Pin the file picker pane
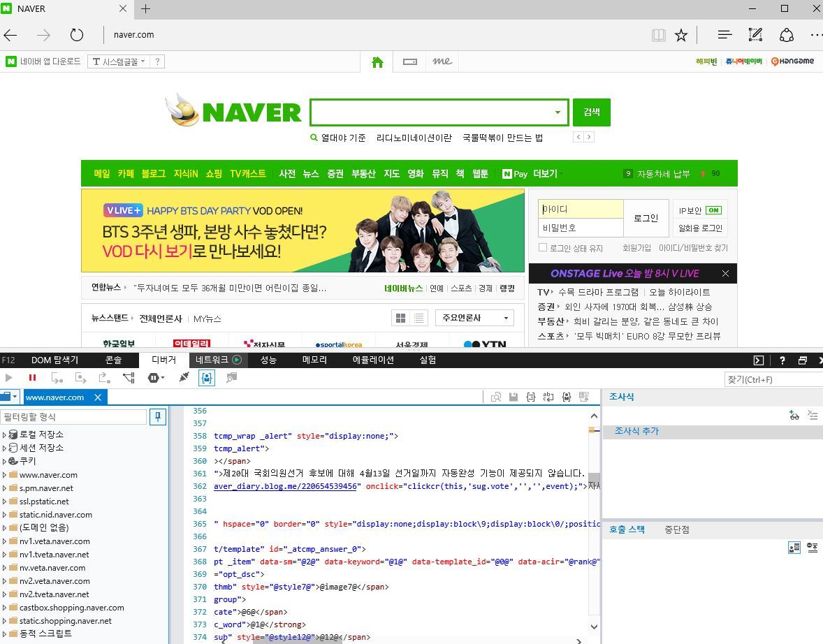 (x=157, y=417)
